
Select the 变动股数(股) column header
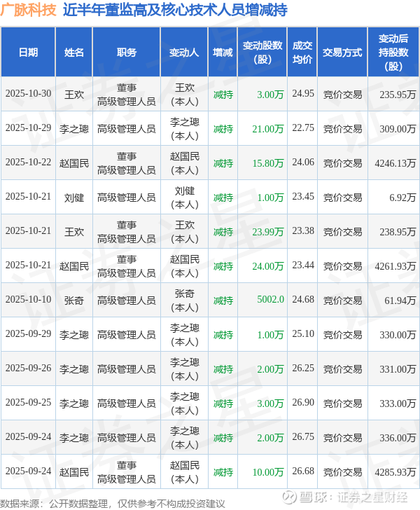(x=262, y=53)
